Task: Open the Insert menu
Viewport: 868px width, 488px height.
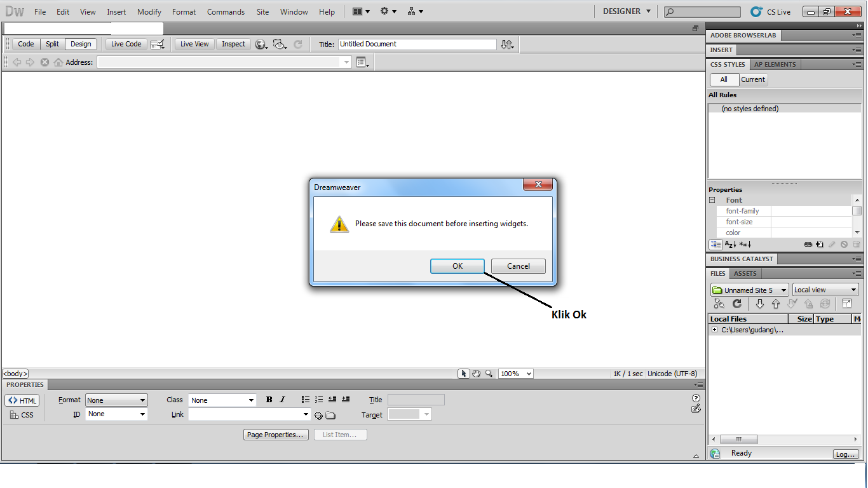Action: pos(116,11)
